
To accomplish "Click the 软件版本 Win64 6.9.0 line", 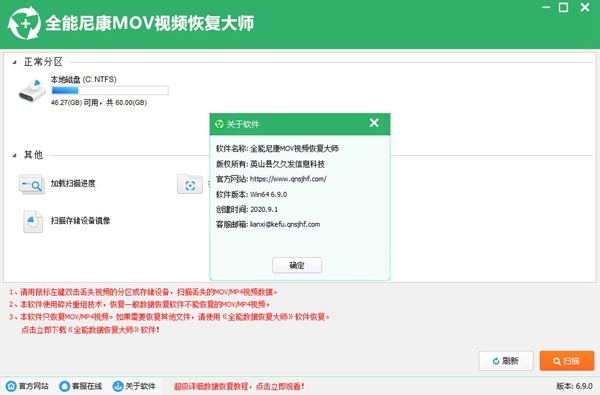I will (251, 194).
